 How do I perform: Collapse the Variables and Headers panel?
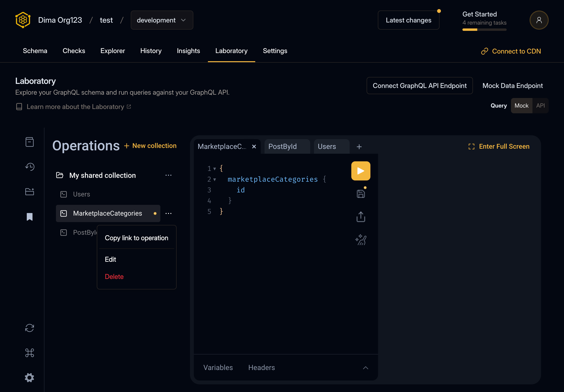pos(365,367)
